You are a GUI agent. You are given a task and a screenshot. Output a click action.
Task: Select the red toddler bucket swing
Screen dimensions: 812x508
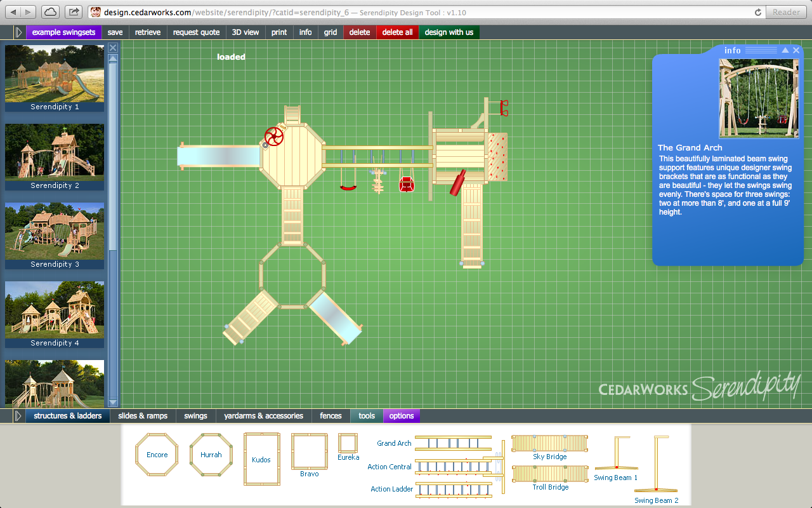pos(407,184)
